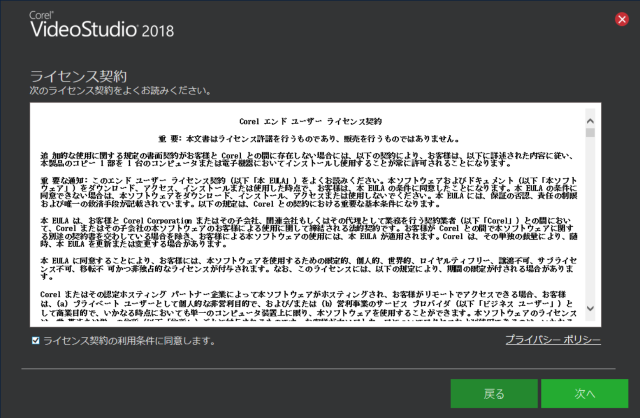Click the license text scrollbar down arrow
This screenshot has height=418, width=640.
[x=590, y=309]
